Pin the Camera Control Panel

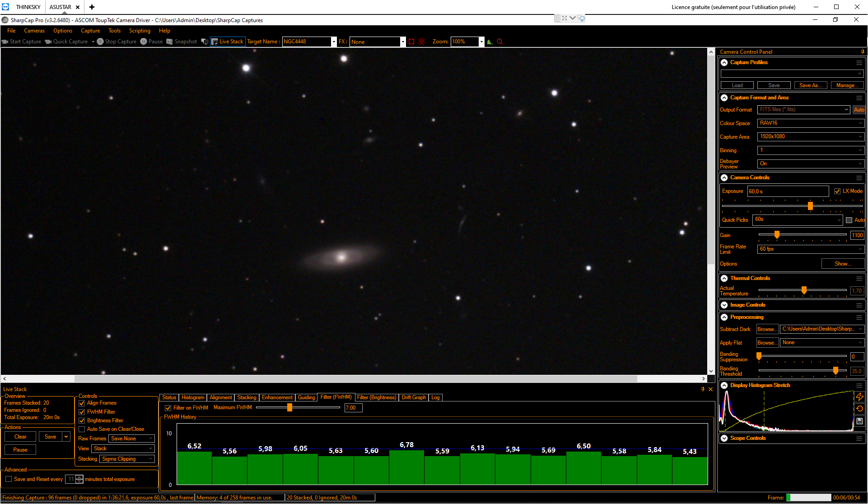tap(863, 52)
